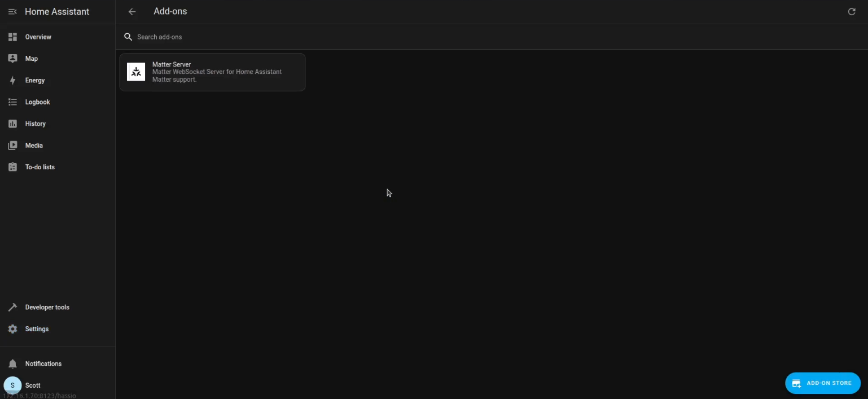The height and width of the screenshot is (399, 868).
Task: Click the Developer tools hammer icon
Action: click(12, 308)
